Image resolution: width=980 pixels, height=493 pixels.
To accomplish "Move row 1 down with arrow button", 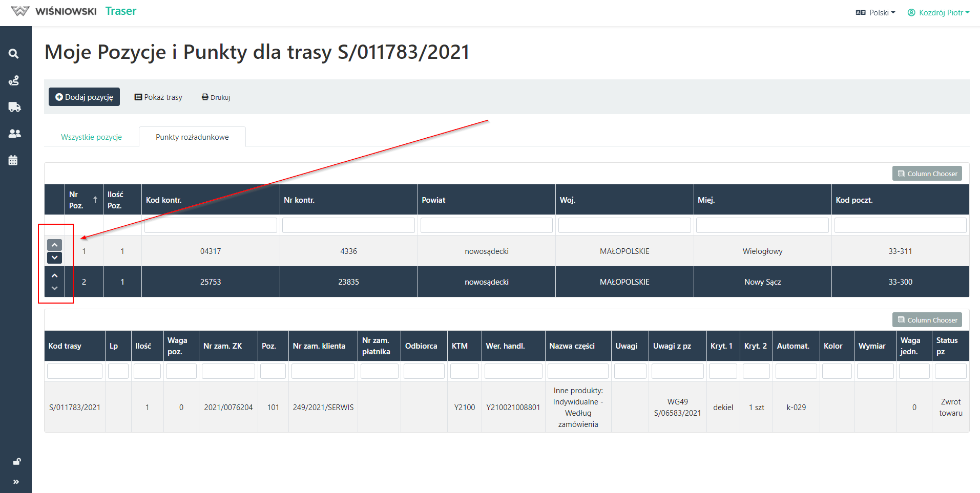I will [x=54, y=258].
